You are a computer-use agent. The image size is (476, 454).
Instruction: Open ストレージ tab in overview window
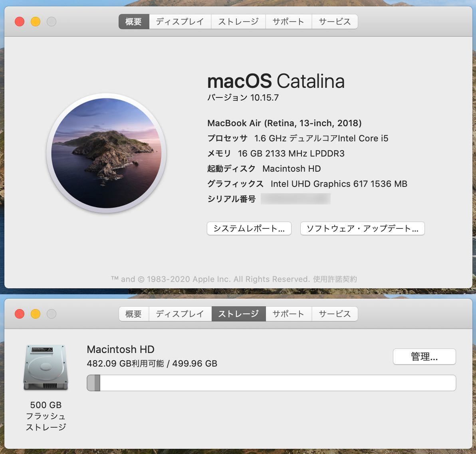[x=238, y=22]
